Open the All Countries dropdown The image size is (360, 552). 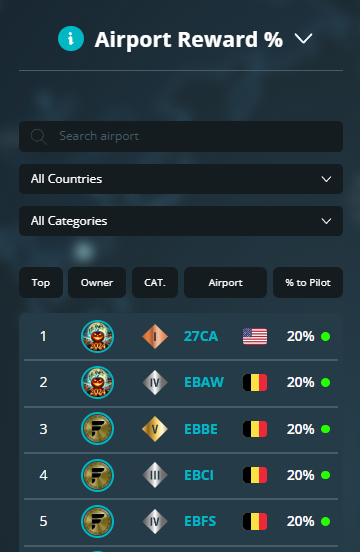pyautogui.click(x=181, y=179)
